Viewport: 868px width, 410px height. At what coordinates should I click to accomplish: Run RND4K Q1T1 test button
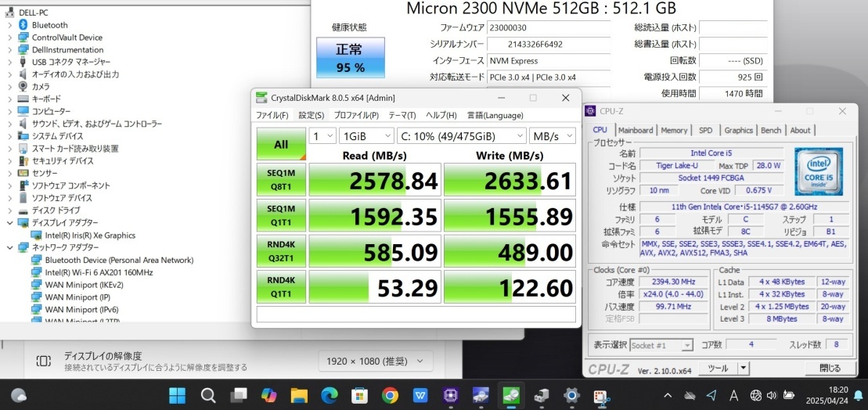click(x=281, y=286)
